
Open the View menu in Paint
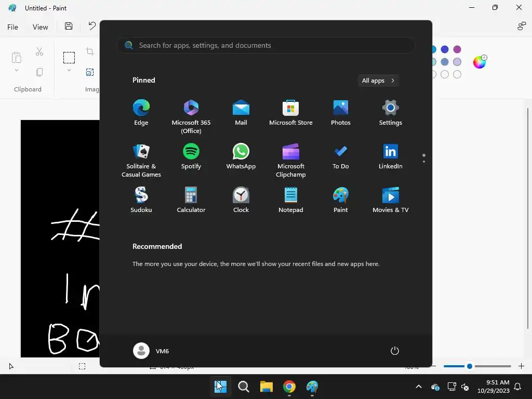click(40, 27)
